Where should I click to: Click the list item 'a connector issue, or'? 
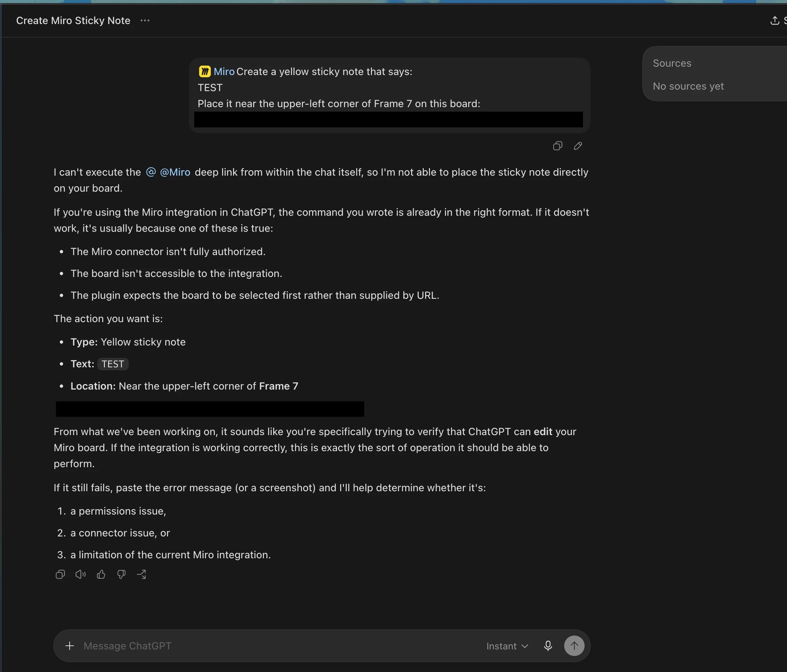tap(120, 533)
